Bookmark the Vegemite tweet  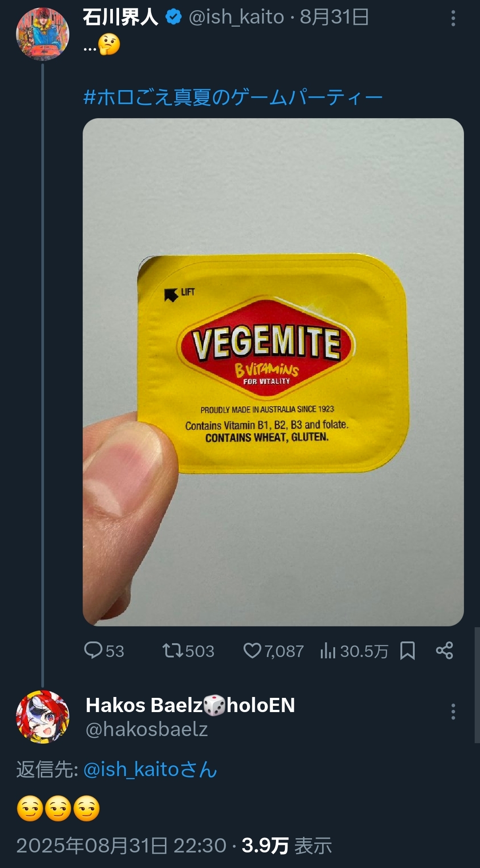[408, 651]
